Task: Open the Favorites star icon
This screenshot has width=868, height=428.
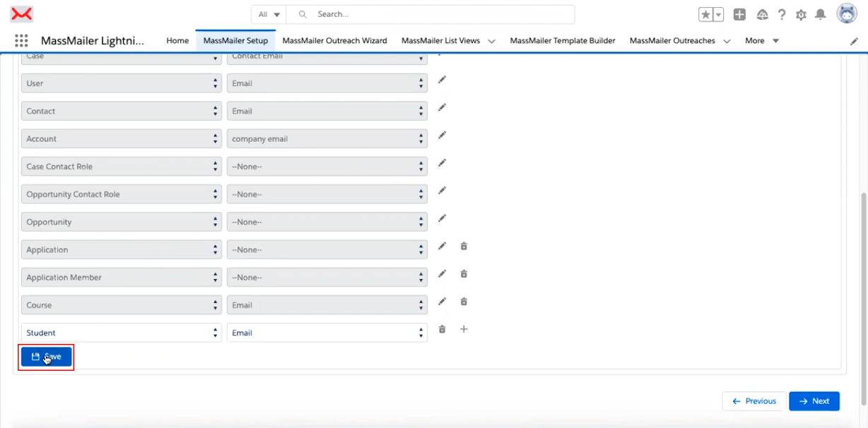Action: point(705,14)
